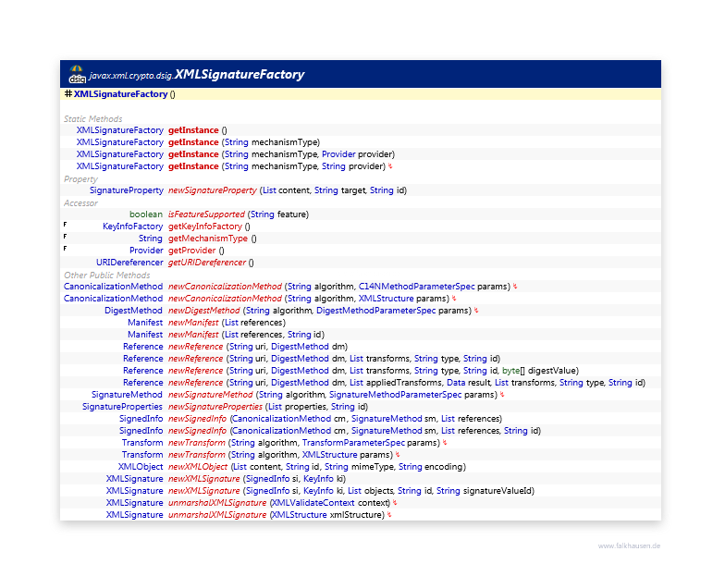Click the exception marker after newSignatureMethod

(502, 395)
